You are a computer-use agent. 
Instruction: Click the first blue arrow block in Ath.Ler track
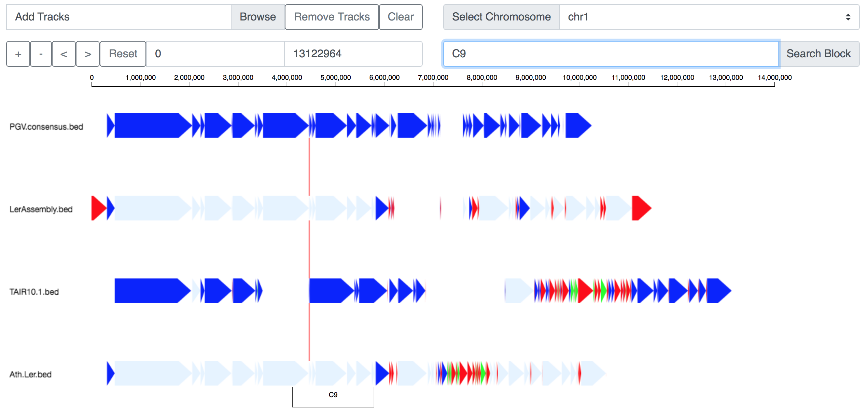point(111,373)
